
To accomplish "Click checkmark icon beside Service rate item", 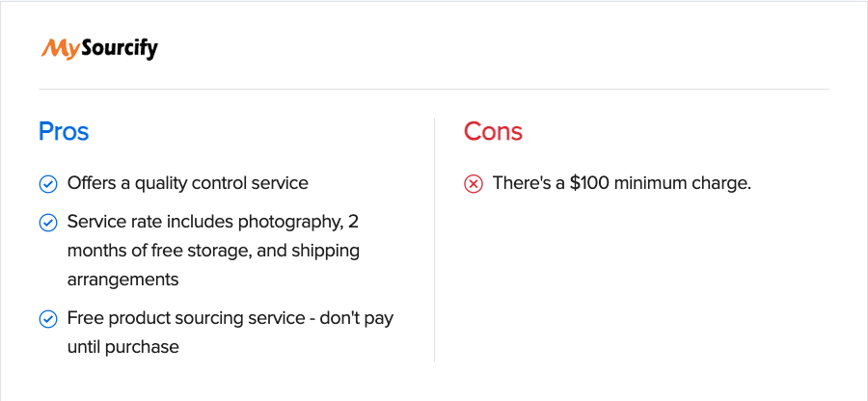I will point(48,223).
